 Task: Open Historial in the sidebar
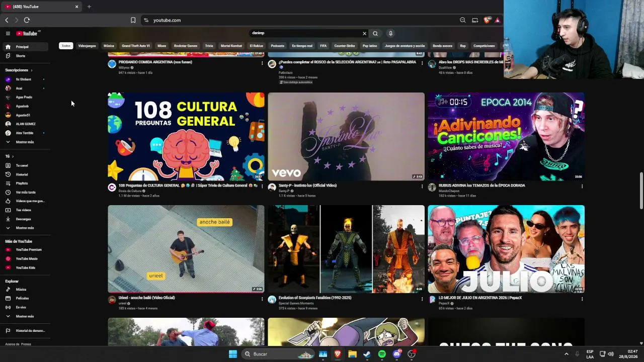click(22, 174)
